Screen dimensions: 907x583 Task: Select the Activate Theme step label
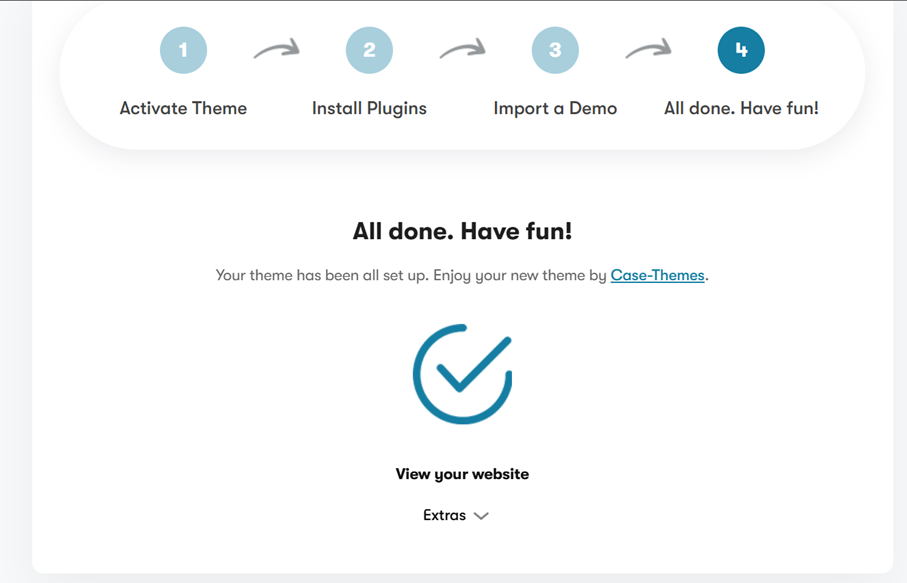(x=183, y=108)
